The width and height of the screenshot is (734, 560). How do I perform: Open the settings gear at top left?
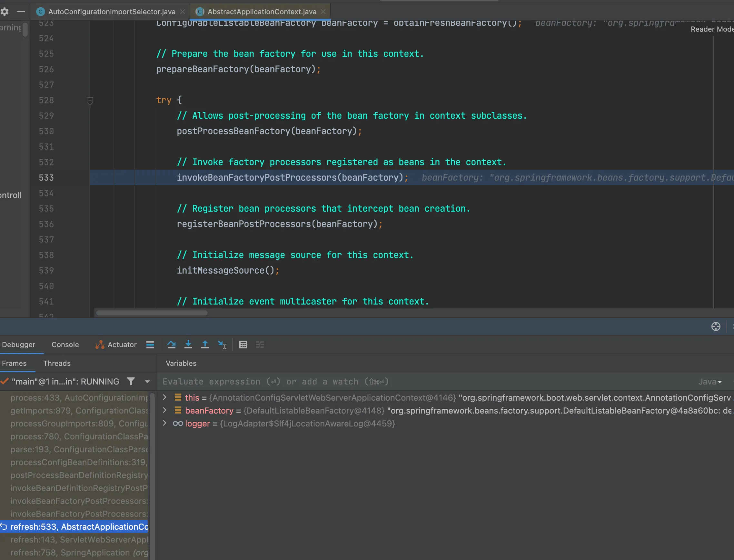[5, 12]
